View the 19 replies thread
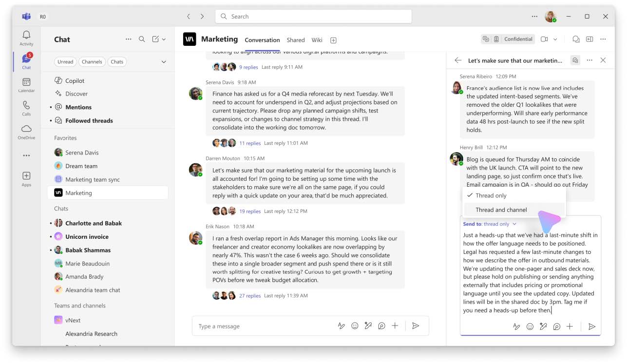Viewport: 627px width, 364px height. [250, 211]
